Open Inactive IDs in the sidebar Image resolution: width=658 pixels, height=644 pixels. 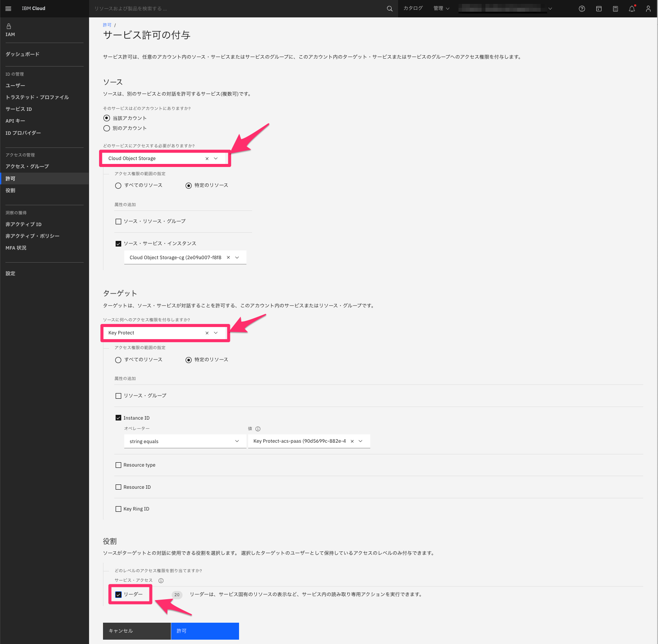pyautogui.click(x=23, y=224)
